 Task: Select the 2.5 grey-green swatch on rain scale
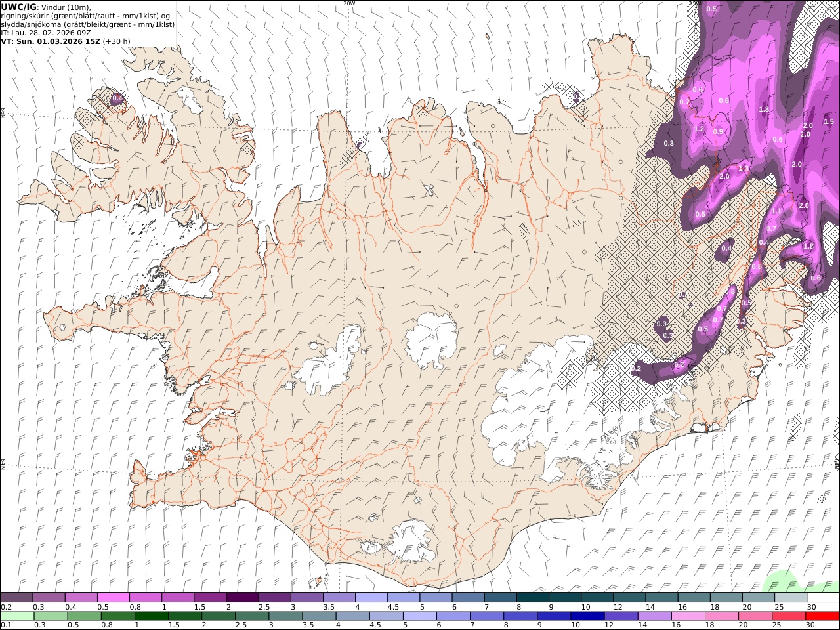pyautogui.click(x=252, y=616)
